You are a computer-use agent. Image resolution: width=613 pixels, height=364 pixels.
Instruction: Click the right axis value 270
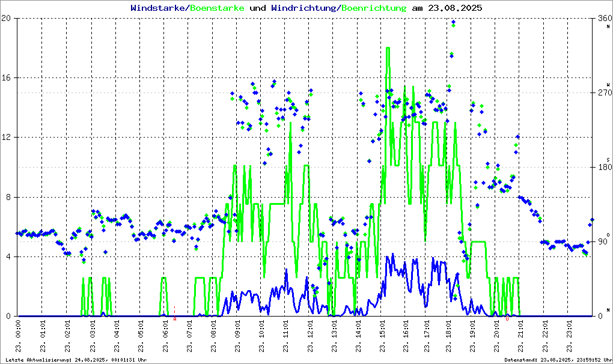point(605,93)
